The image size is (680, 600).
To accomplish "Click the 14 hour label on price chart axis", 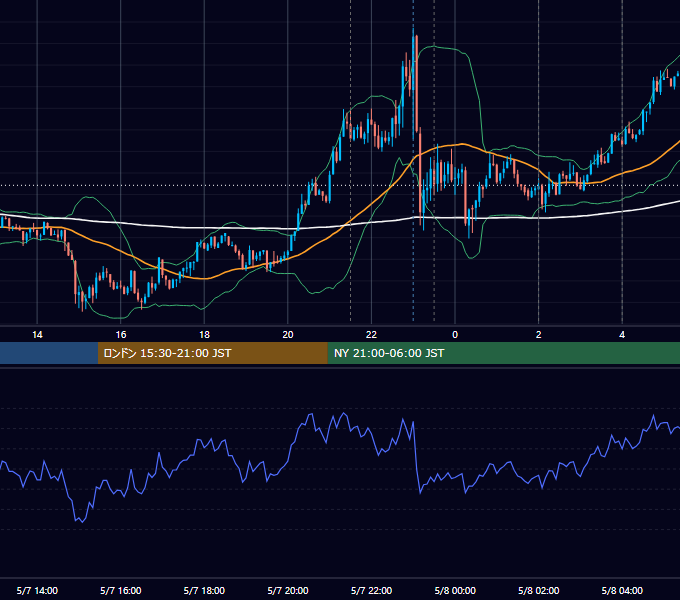I will tap(37, 335).
